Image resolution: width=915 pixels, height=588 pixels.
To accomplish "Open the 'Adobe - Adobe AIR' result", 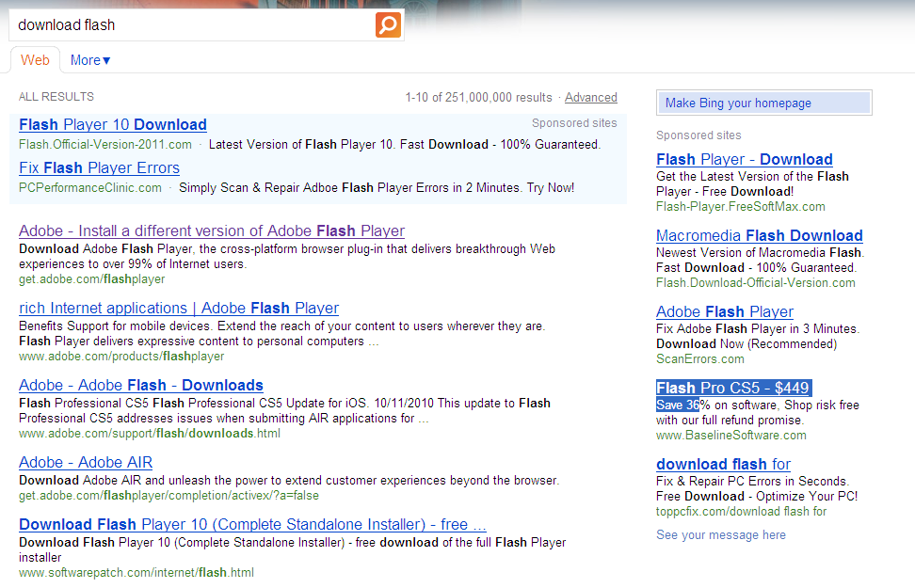I will tap(86, 462).
